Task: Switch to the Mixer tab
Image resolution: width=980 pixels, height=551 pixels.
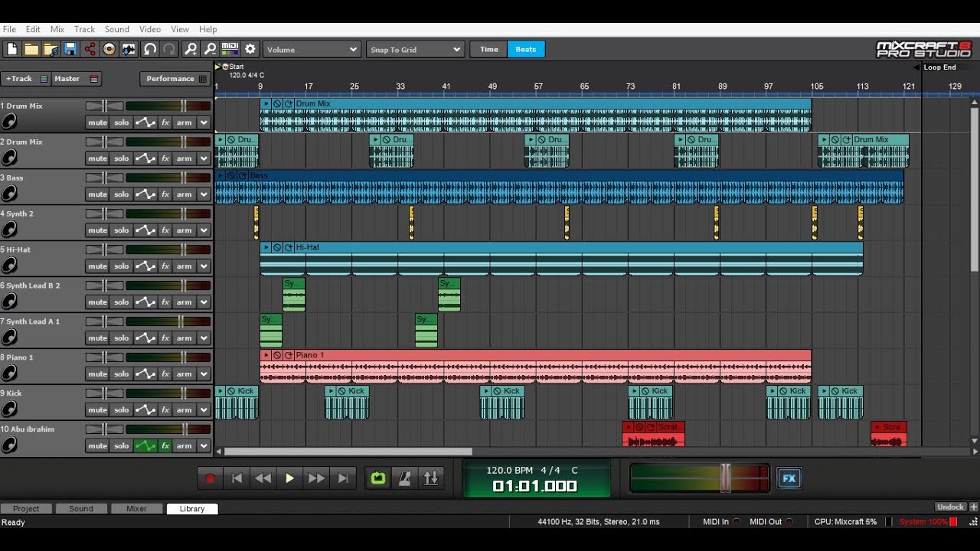Action: click(136, 509)
